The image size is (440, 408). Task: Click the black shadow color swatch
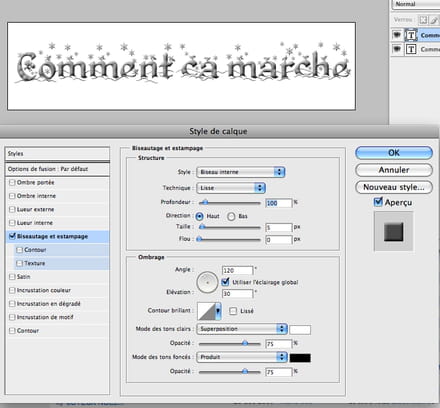click(300, 358)
